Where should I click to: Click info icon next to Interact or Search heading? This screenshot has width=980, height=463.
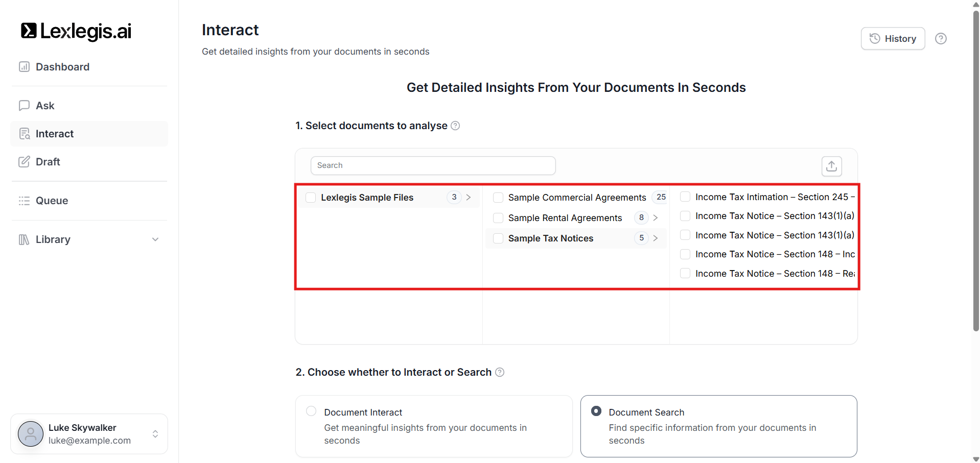[x=500, y=372]
